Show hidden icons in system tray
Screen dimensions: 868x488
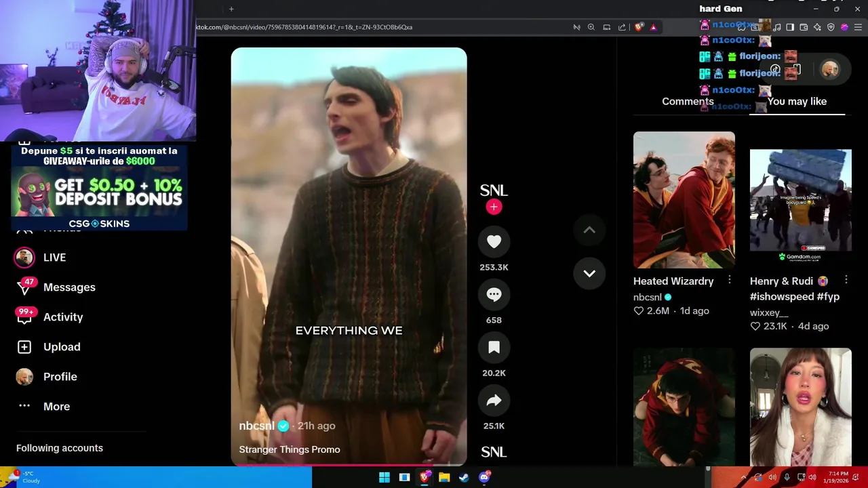coord(743,477)
